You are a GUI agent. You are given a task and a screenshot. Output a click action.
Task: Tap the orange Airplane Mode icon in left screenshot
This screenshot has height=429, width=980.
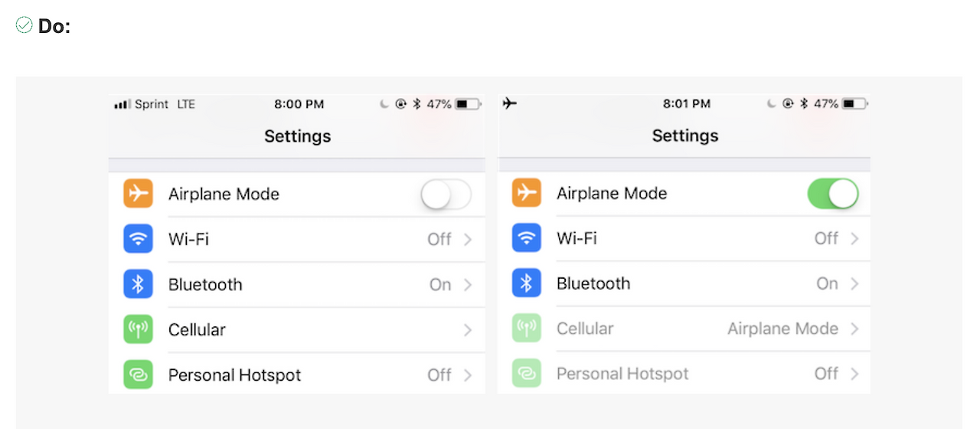click(x=138, y=194)
